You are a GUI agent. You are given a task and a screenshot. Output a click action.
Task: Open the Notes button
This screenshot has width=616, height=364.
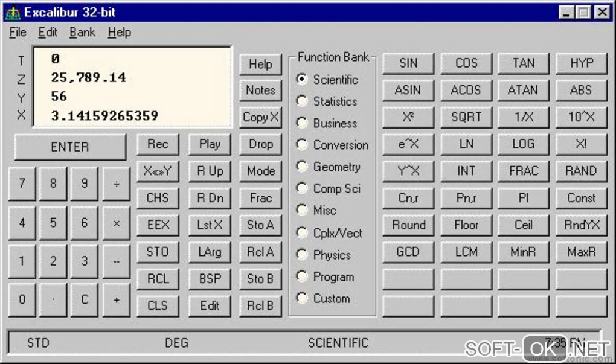click(260, 91)
